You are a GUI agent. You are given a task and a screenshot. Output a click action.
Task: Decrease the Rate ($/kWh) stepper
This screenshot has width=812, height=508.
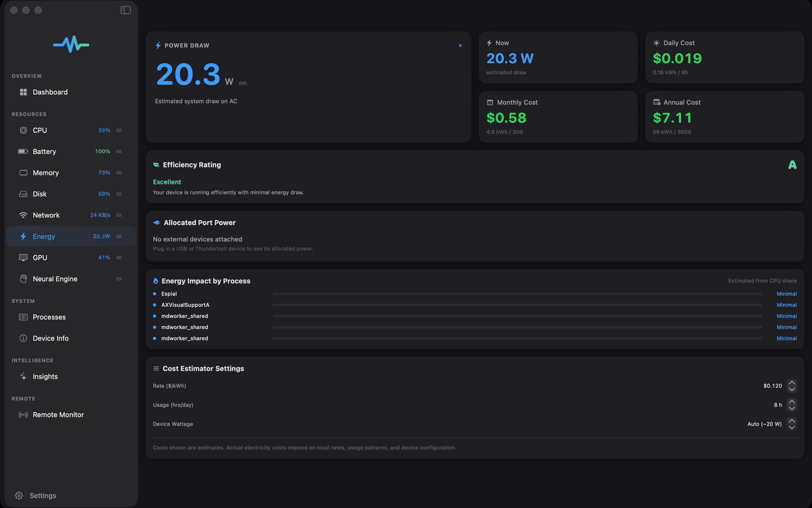pos(792,389)
